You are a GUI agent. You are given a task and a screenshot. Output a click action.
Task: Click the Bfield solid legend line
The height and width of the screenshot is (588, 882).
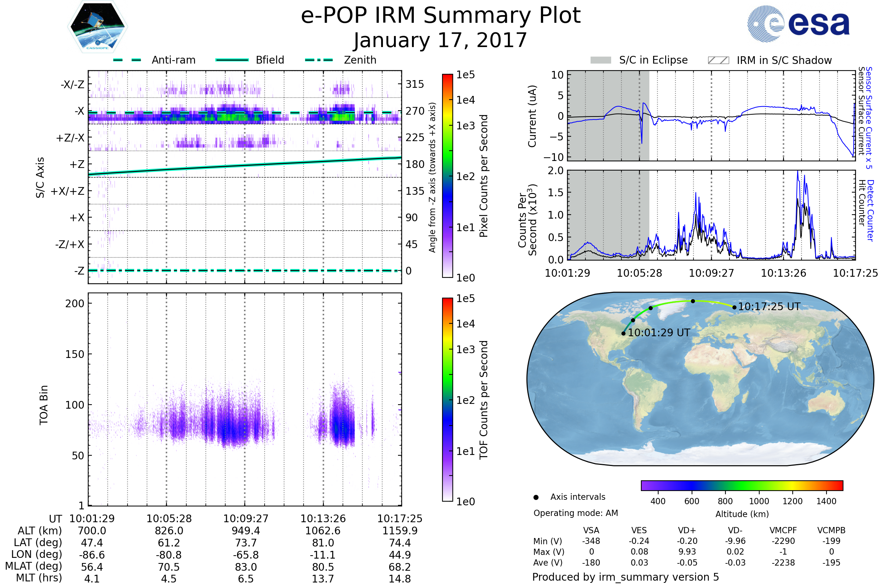(232, 60)
